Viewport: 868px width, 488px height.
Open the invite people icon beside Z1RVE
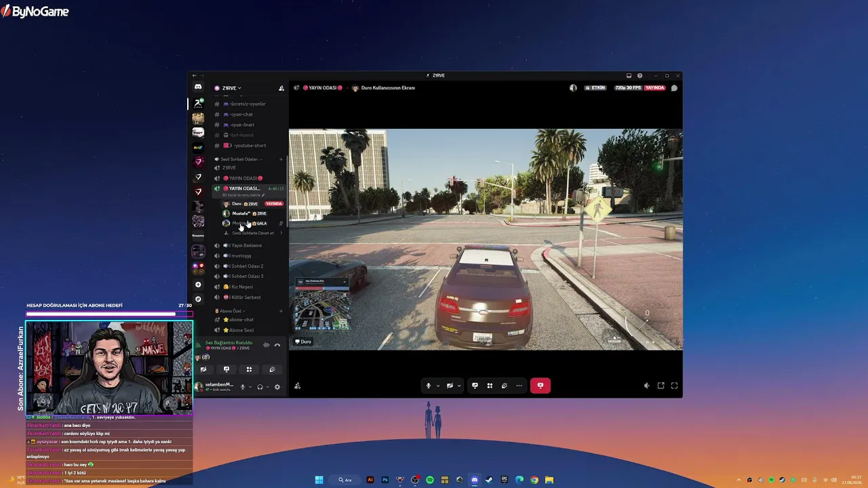pyautogui.click(x=281, y=88)
